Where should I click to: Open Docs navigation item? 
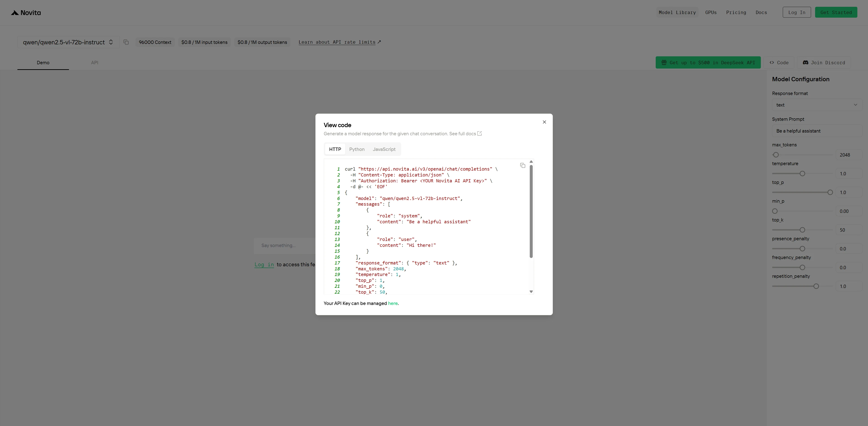point(761,12)
